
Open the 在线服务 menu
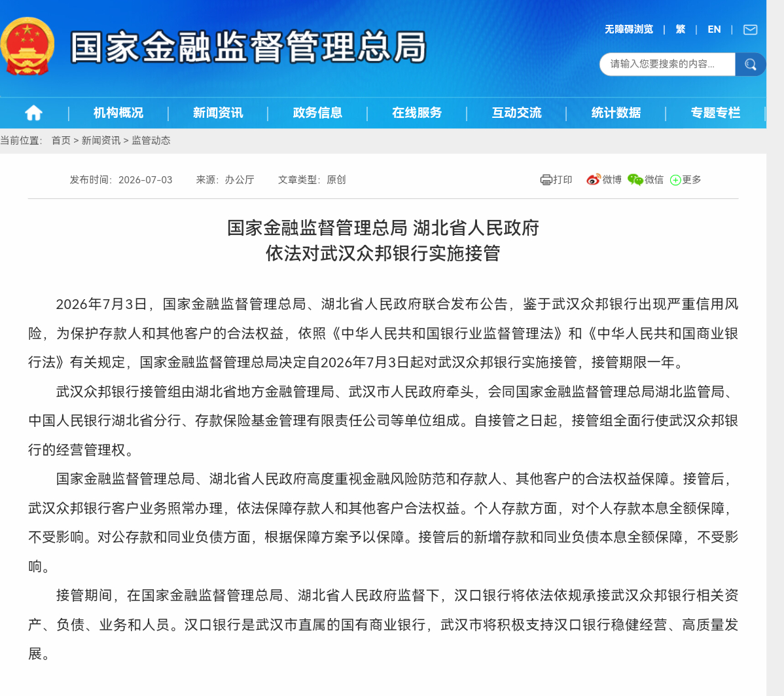(x=417, y=113)
